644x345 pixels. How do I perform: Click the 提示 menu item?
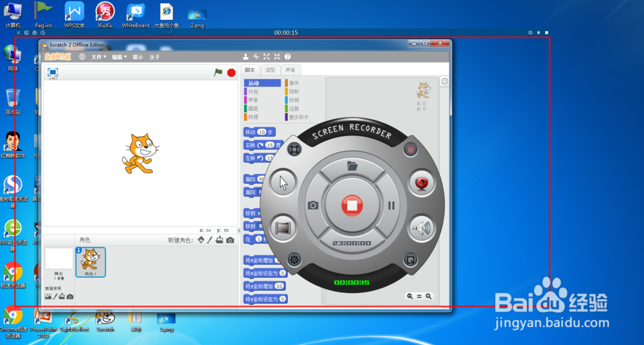tap(138, 57)
